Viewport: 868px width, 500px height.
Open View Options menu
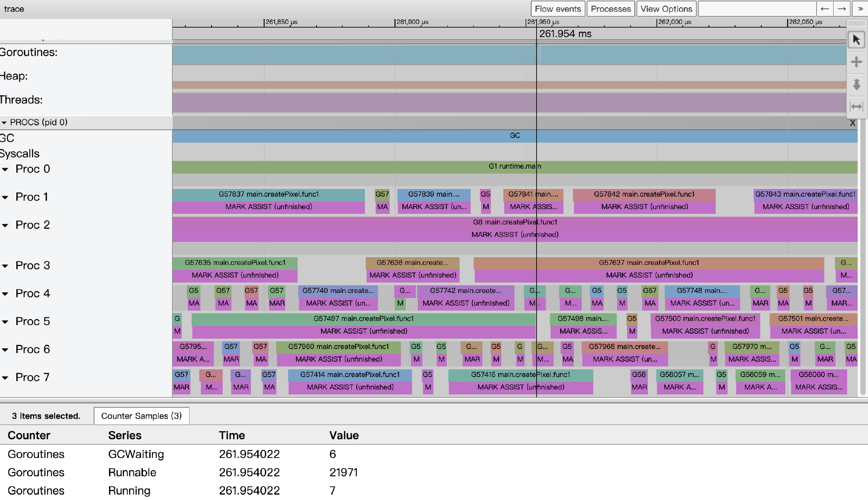666,9
